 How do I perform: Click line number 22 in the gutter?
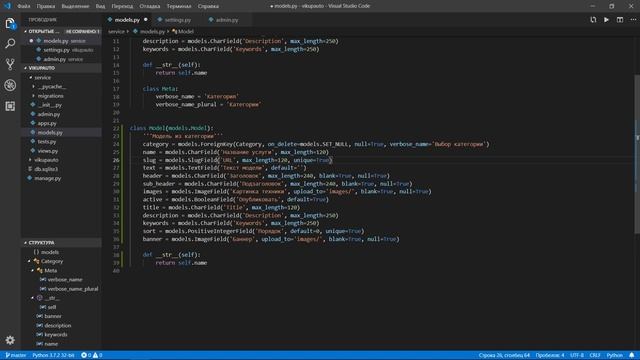click(116, 128)
